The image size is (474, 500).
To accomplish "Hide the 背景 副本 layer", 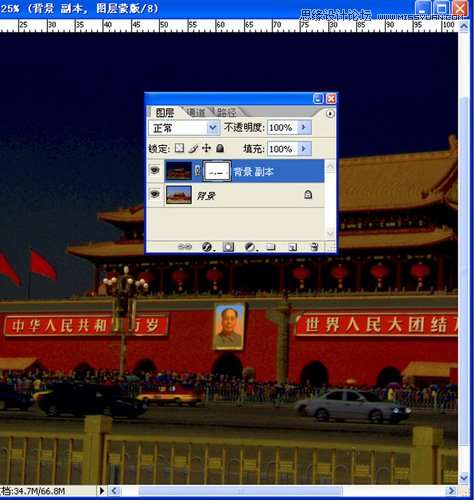I will [x=155, y=171].
